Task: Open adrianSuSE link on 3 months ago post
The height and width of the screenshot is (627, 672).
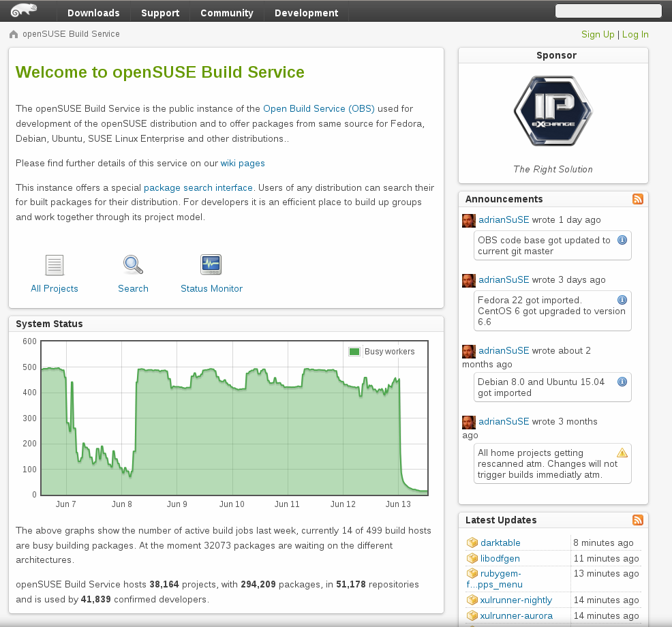Action: click(x=504, y=421)
